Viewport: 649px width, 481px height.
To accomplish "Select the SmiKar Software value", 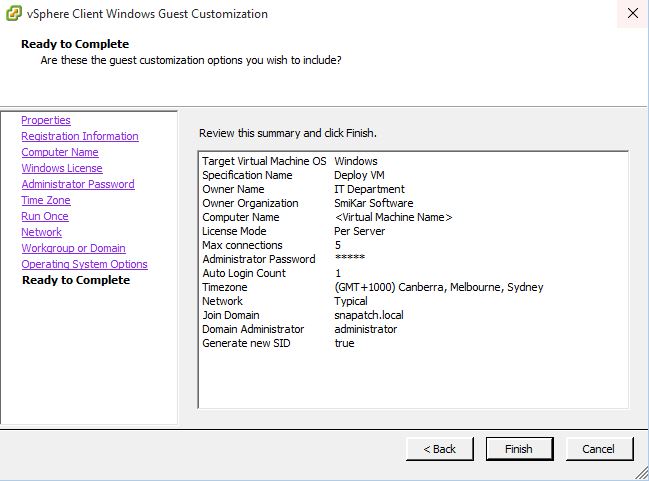I will (x=374, y=203).
